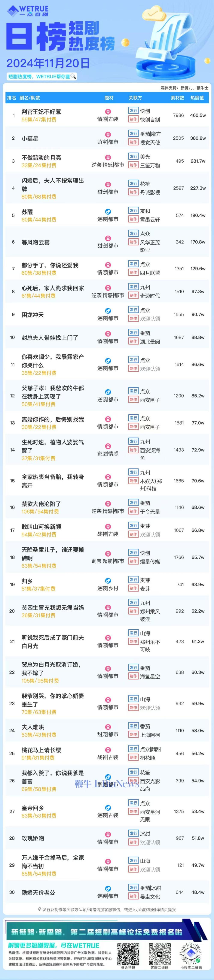Viewport: 214px width, 980px height.
Task: Select the 热度值 column header
Action: point(197,98)
